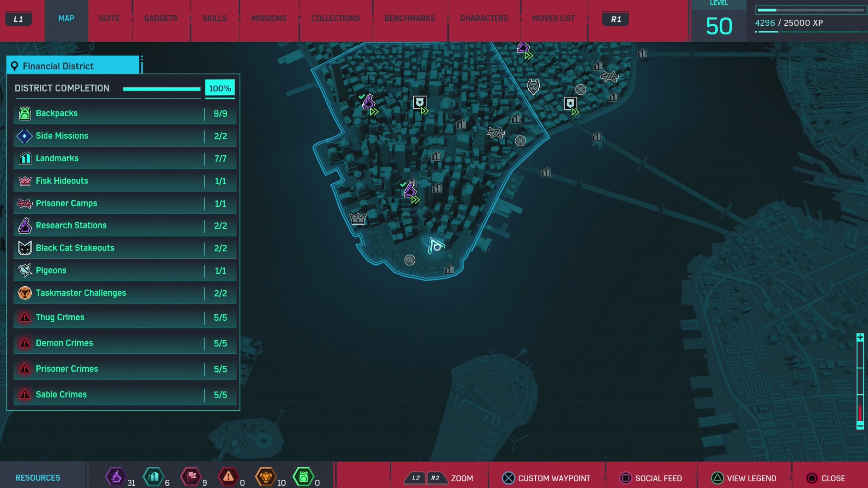Click the landmark token resource icon
868x488 pixels.
pyautogui.click(x=153, y=477)
